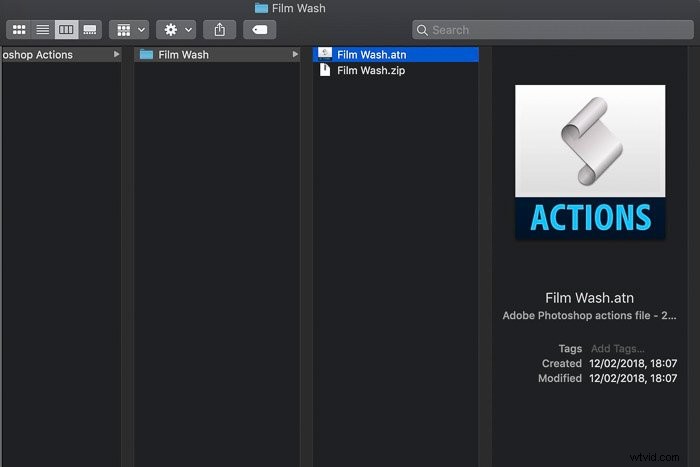Open the gear action menu
The height and width of the screenshot is (467, 700).
[x=176, y=30]
